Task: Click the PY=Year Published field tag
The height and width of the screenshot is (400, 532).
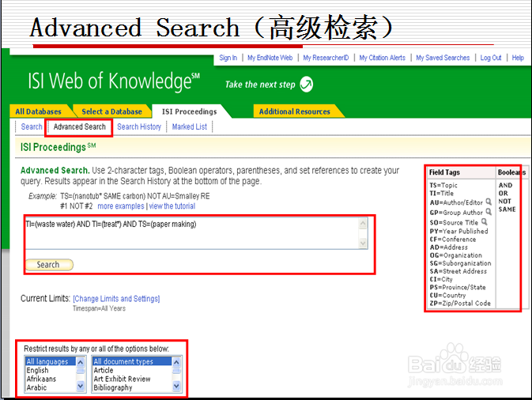Action: point(458,231)
